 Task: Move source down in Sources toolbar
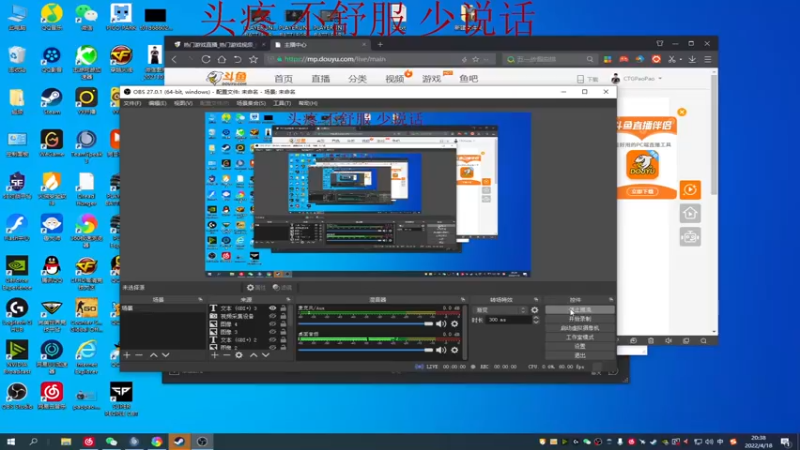click(x=266, y=355)
